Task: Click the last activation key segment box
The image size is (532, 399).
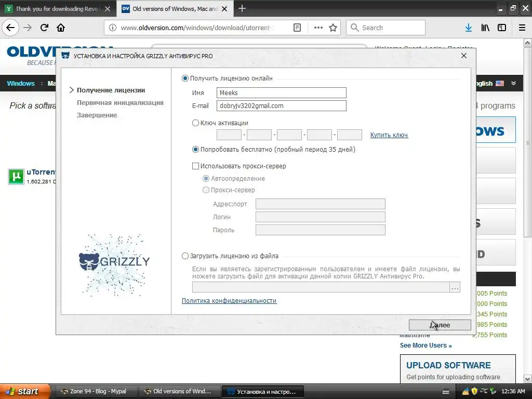Action: point(350,135)
